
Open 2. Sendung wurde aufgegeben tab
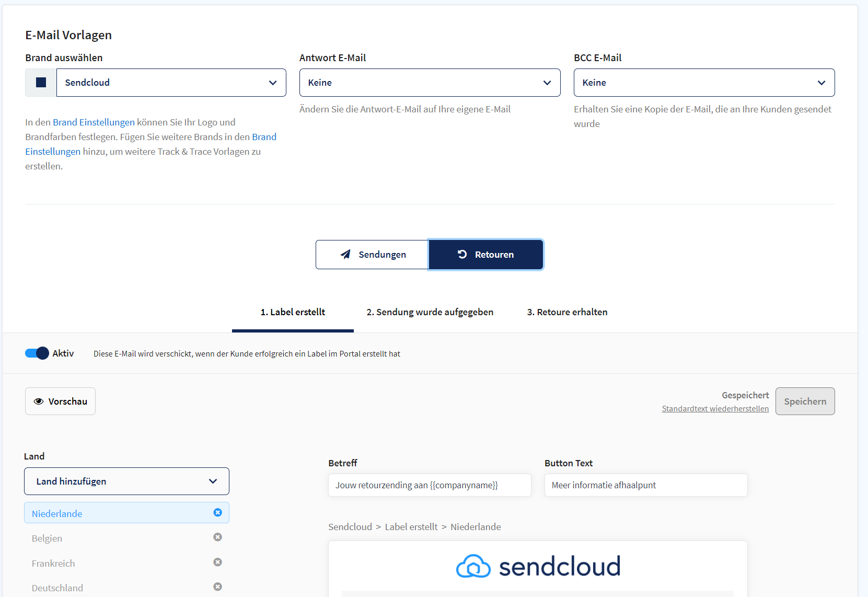[430, 312]
